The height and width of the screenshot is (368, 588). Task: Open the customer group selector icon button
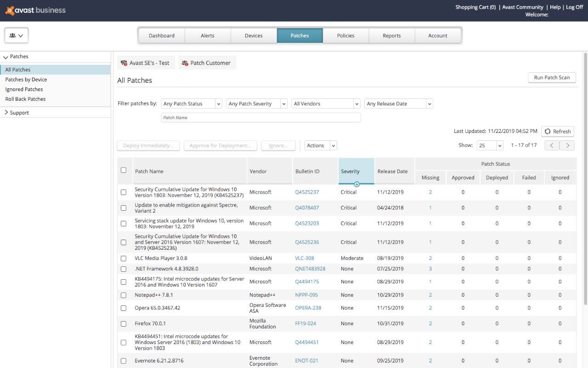pyautogui.click(x=17, y=35)
